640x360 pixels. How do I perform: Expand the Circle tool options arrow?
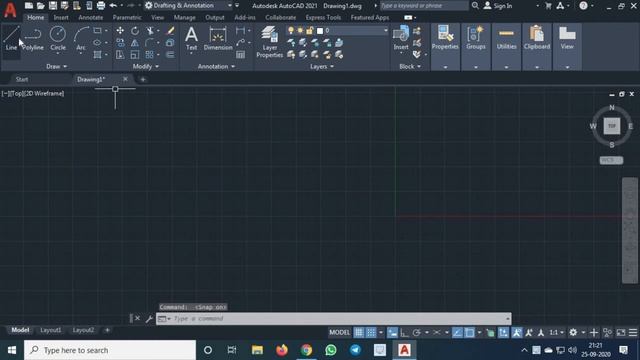pos(58,54)
